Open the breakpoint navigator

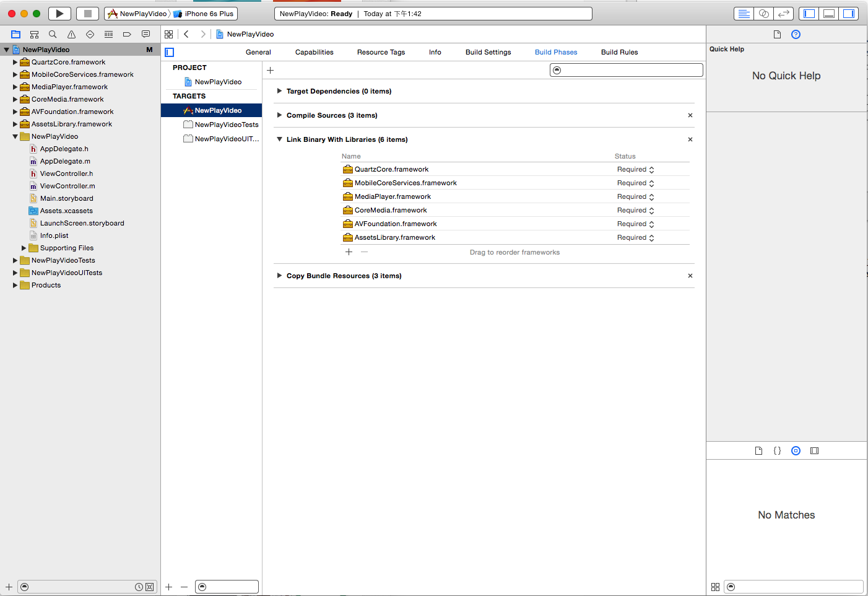[127, 34]
